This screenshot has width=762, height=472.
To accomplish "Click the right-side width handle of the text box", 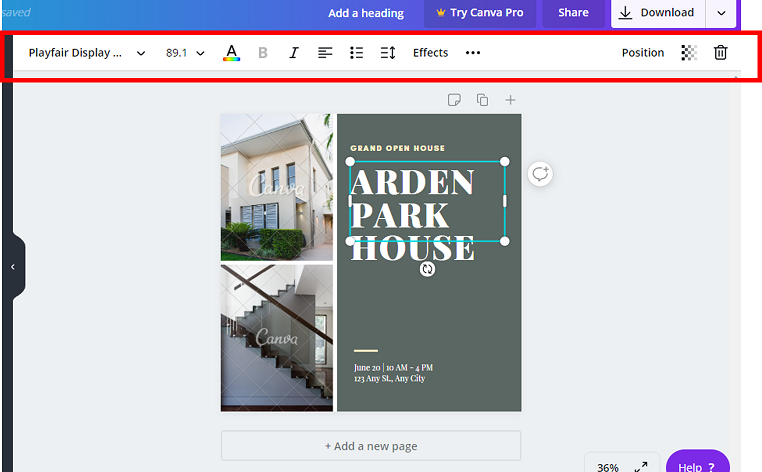I will [x=504, y=201].
